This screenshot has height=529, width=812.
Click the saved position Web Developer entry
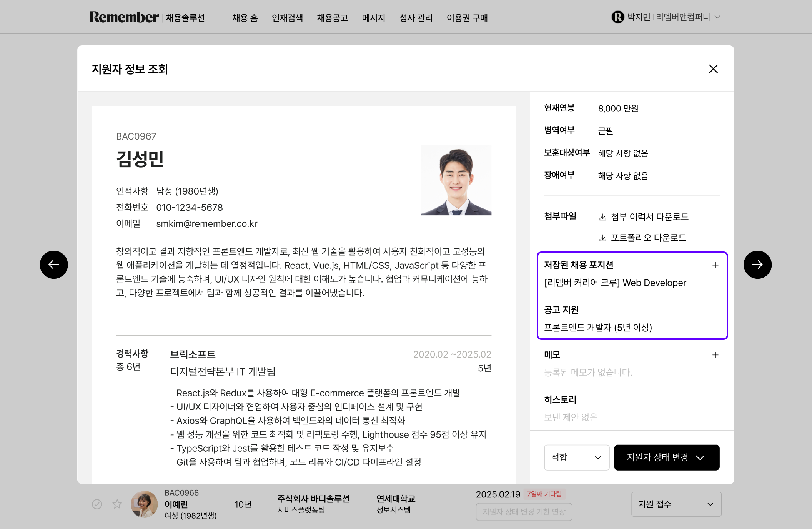615,283
